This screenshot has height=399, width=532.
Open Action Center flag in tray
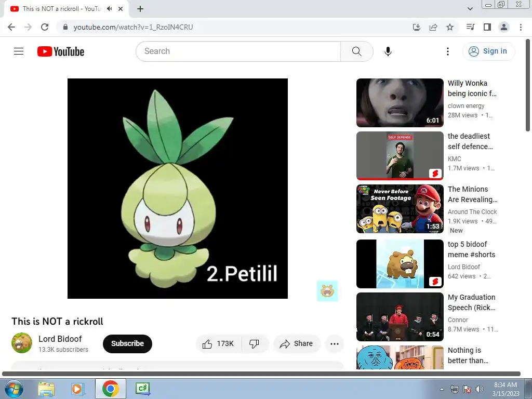pyautogui.click(x=467, y=389)
